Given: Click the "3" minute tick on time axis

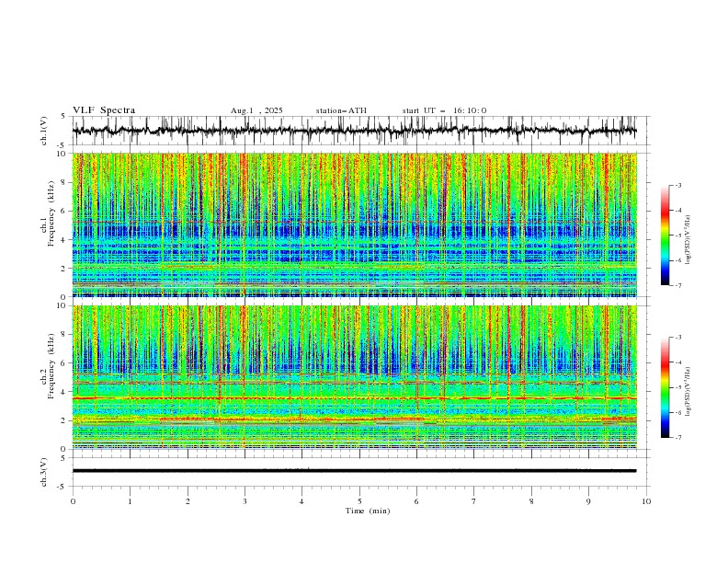Looking at the screenshot, I should [x=245, y=501].
